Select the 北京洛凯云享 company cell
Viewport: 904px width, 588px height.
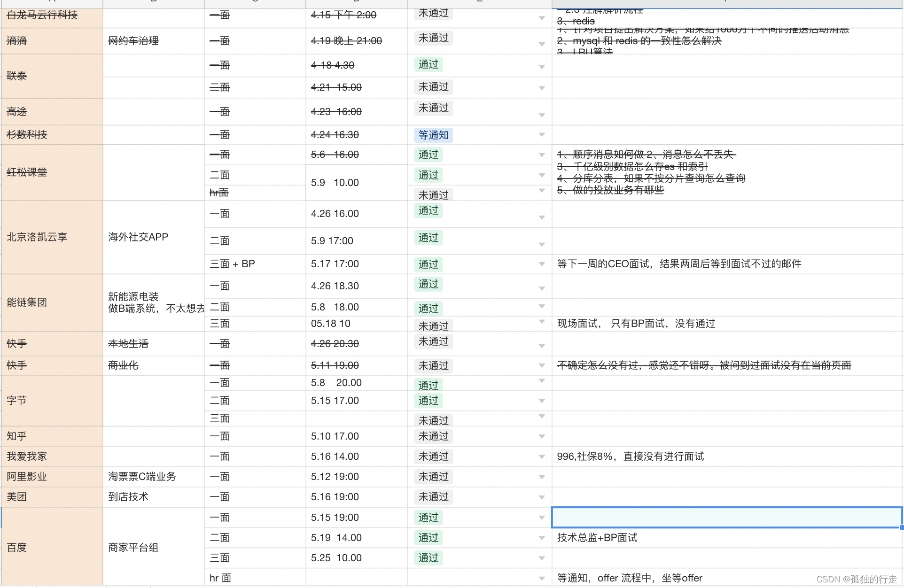point(52,237)
